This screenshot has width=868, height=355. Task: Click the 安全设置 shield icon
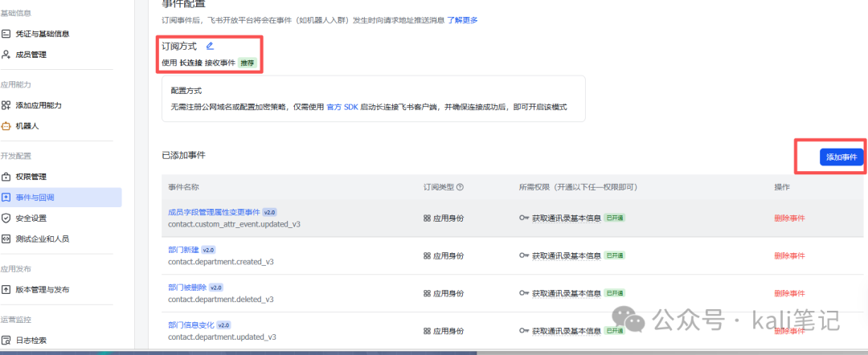[6, 218]
